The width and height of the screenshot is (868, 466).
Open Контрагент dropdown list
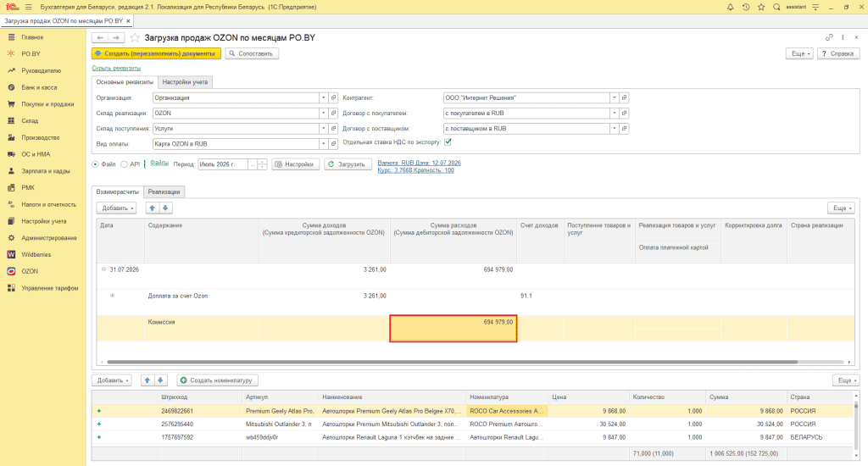(614, 98)
